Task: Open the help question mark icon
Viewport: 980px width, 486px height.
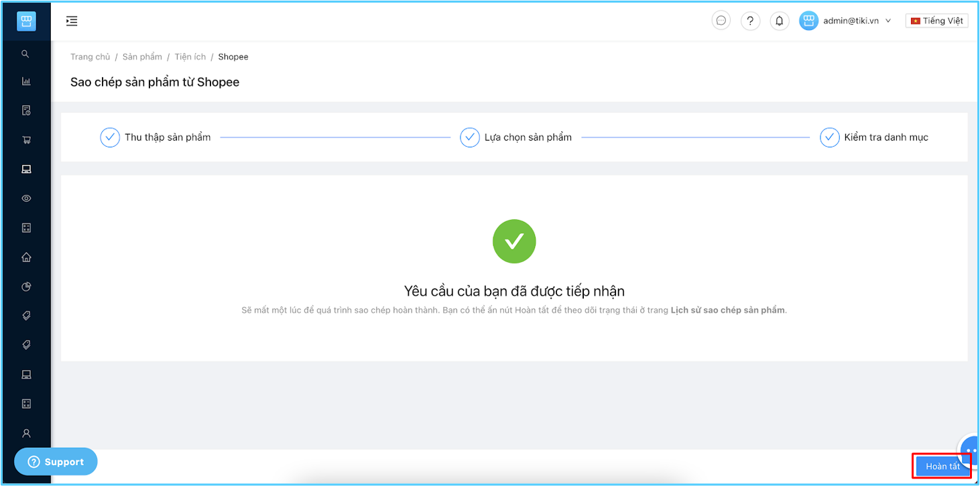Action: 750,21
